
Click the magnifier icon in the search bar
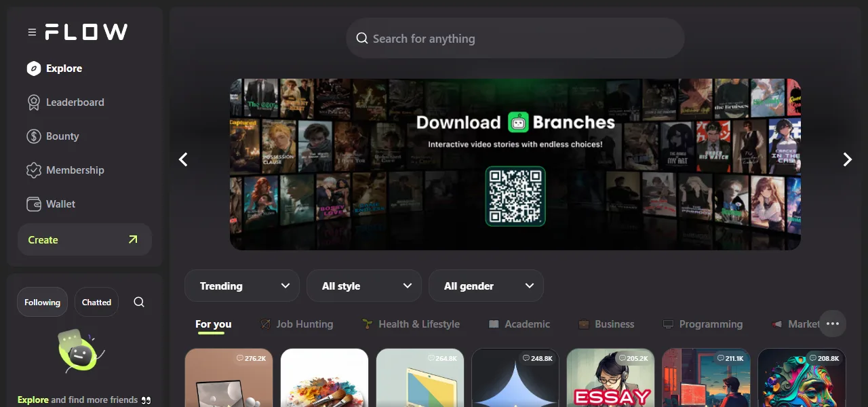362,39
